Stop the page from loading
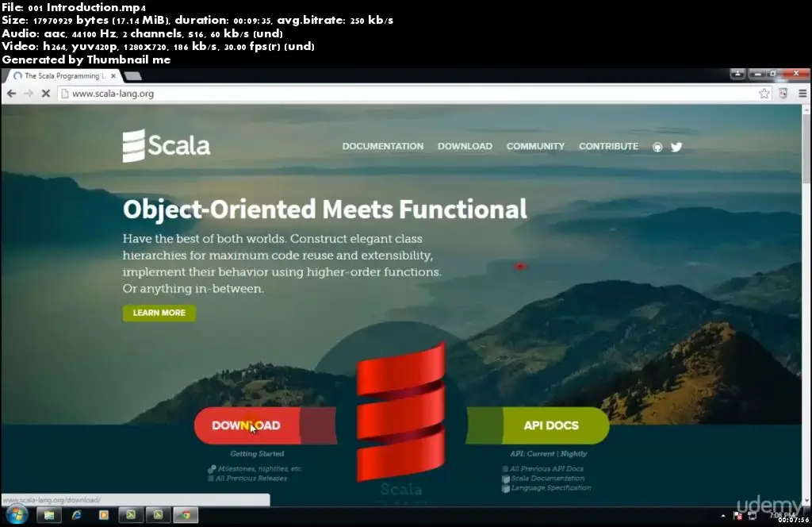812x527 pixels. 45,94
